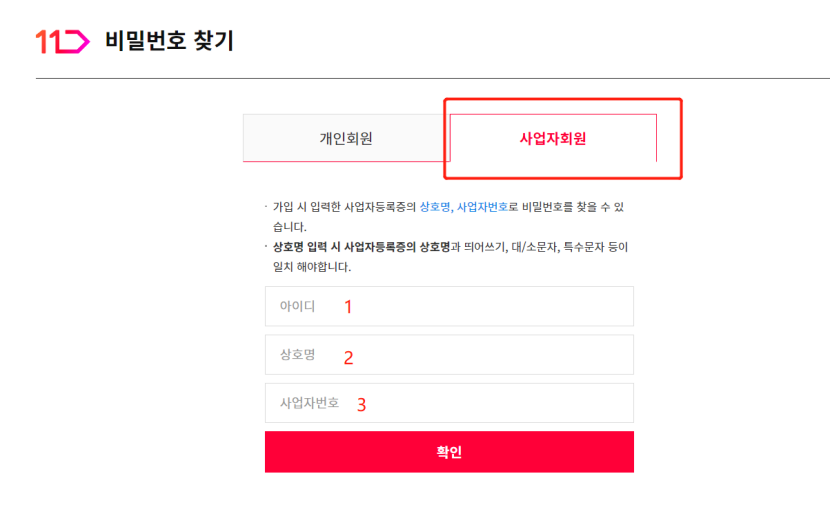Select the 사업자회원 tab

point(553,139)
